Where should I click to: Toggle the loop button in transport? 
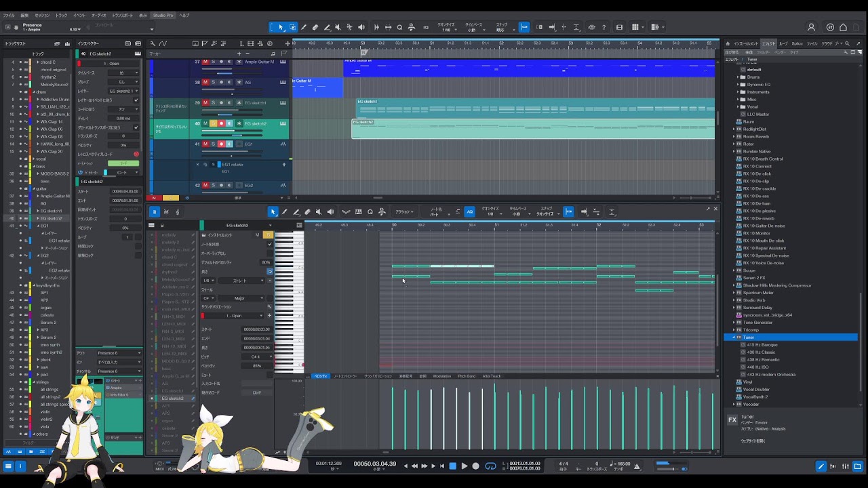pyautogui.click(x=490, y=466)
